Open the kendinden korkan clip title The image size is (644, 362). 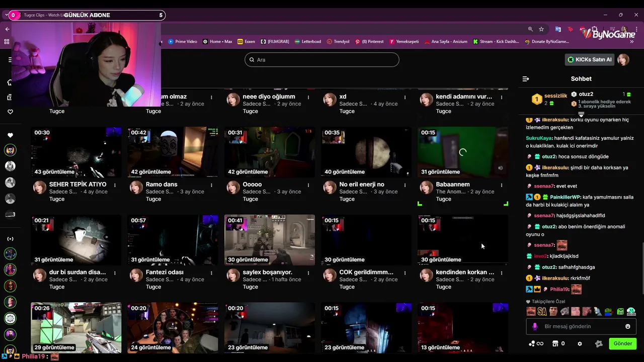465,272
